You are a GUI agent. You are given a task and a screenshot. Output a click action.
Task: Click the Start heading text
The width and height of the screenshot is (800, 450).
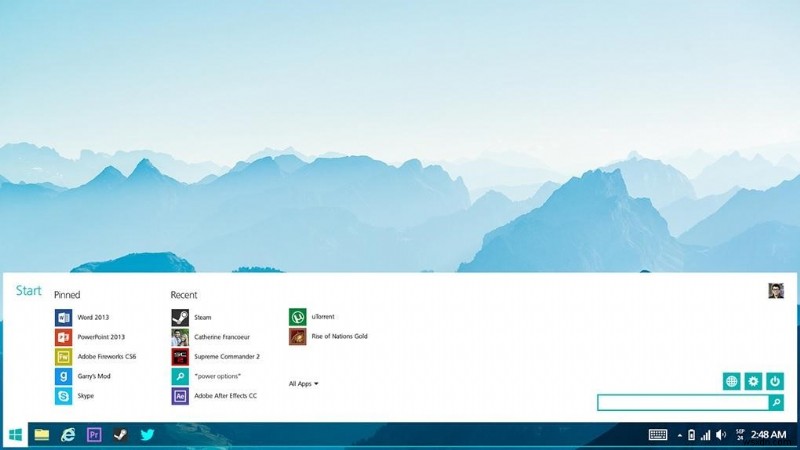tap(29, 291)
